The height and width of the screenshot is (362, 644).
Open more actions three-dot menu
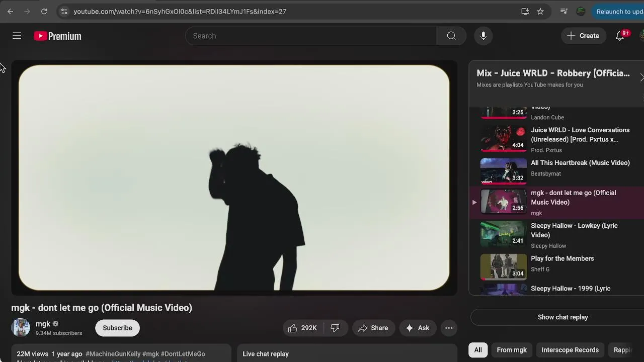click(449, 328)
